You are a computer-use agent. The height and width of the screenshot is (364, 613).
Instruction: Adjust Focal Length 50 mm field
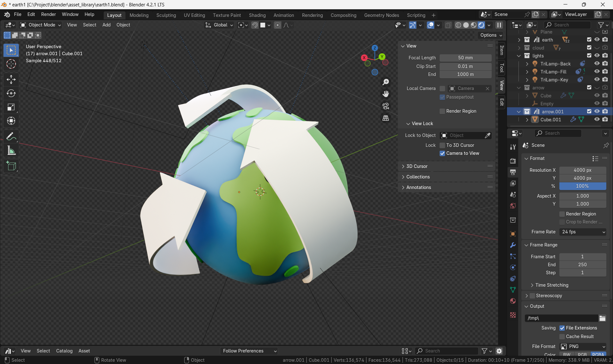(x=465, y=58)
